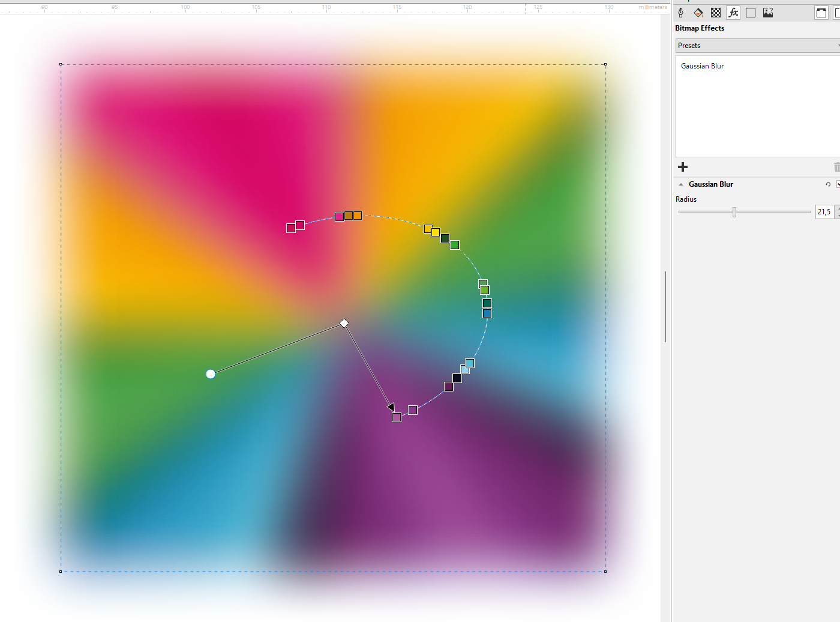Click the black arrowhead fill direction handle
Image resolution: width=840 pixels, height=622 pixels.
tap(391, 408)
